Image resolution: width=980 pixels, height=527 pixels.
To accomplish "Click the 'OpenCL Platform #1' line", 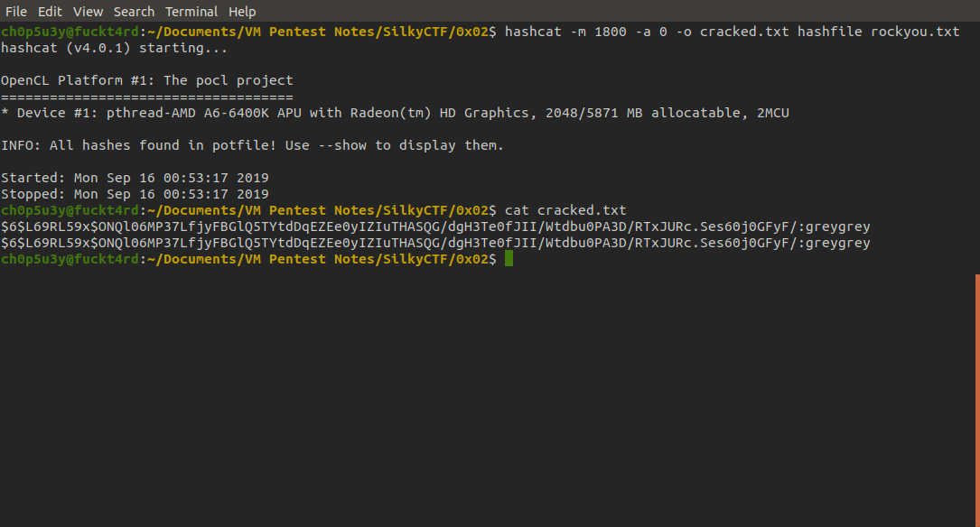I will pyautogui.click(x=147, y=80).
